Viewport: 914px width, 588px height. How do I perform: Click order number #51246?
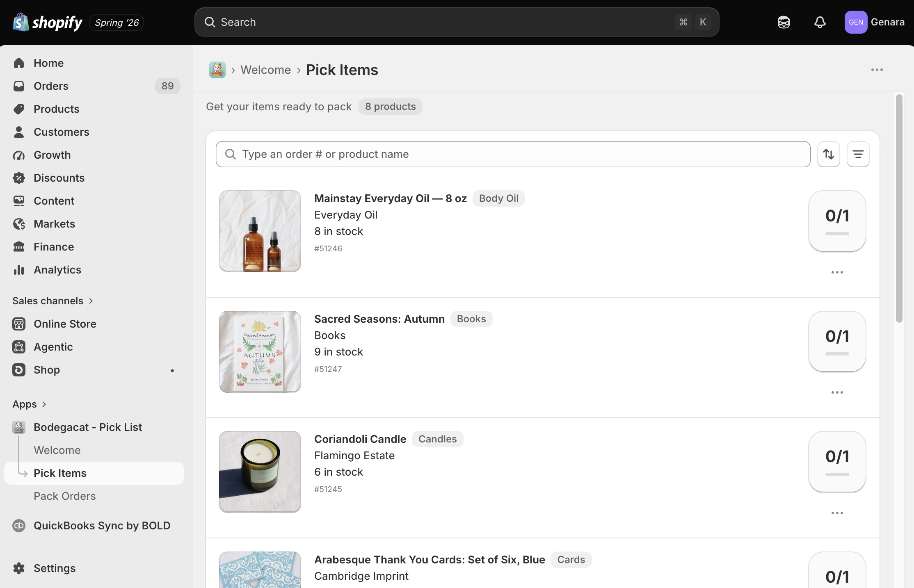(x=328, y=248)
